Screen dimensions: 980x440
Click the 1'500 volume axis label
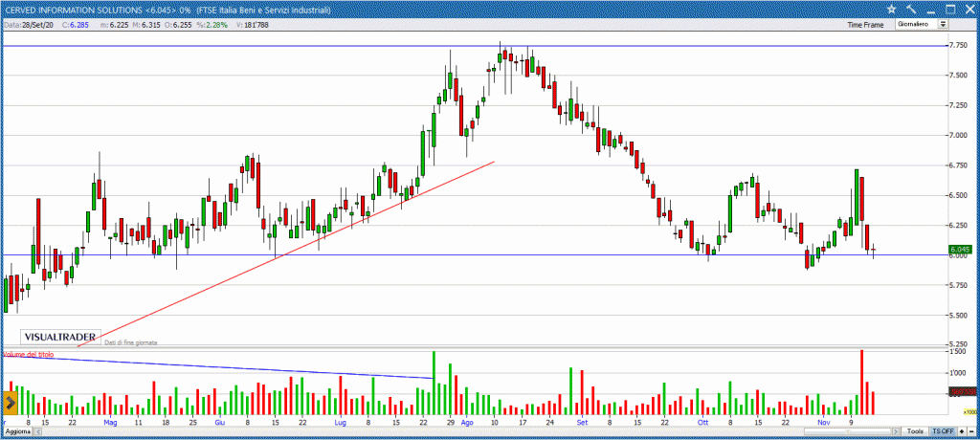point(959,352)
